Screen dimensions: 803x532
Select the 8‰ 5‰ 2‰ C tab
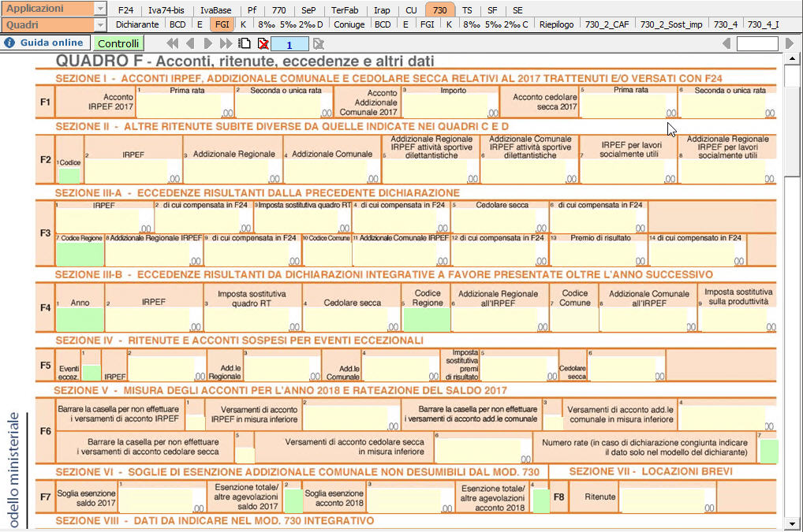(x=495, y=24)
